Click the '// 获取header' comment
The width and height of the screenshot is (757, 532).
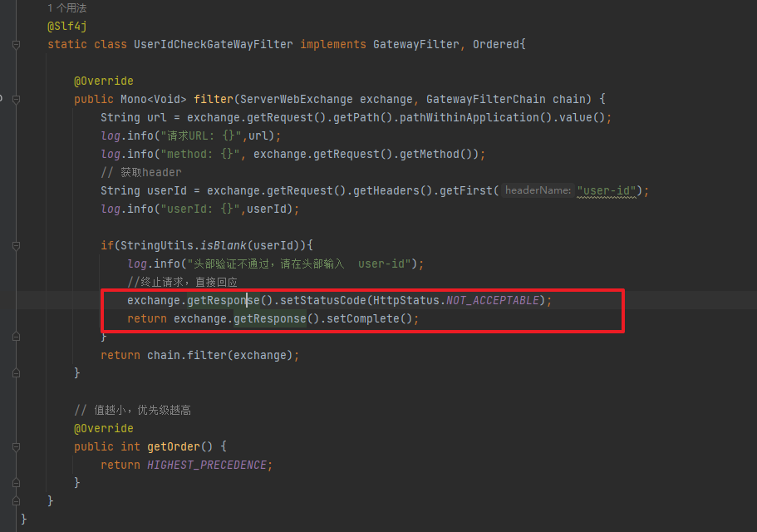click(141, 173)
